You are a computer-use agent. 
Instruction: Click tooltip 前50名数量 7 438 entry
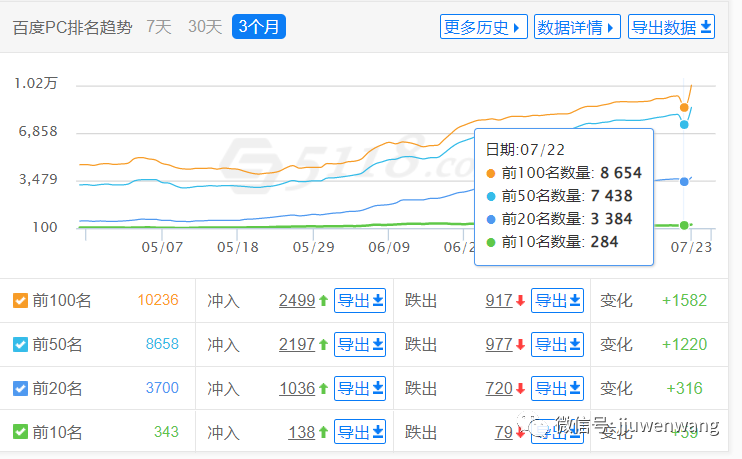point(560,196)
